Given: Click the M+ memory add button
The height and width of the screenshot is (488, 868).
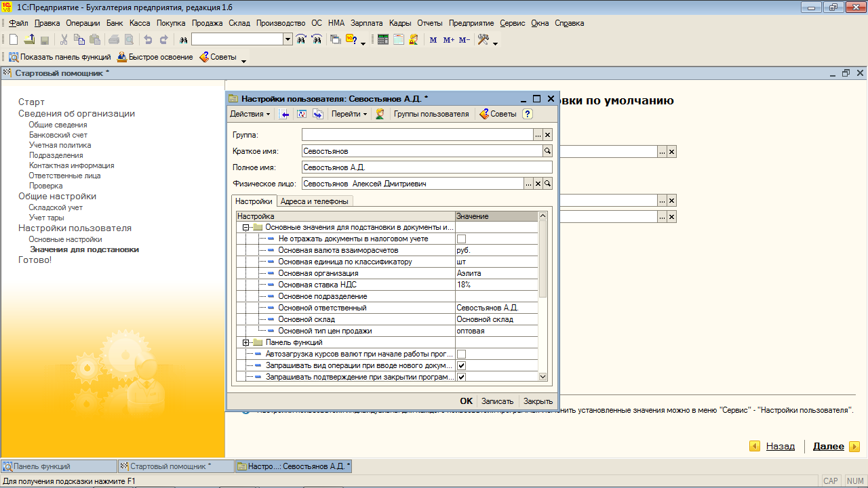Looking at the screenshot, I should point(449,40).
